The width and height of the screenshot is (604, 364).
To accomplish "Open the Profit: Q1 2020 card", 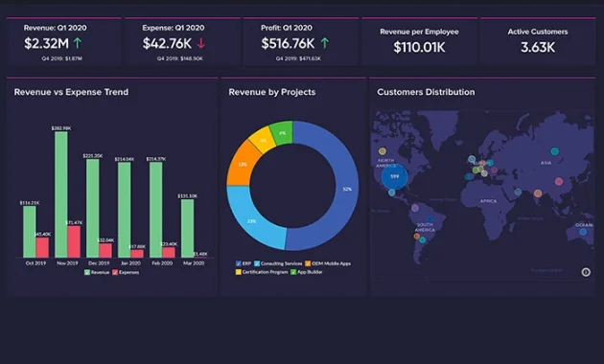I will [301, 41].
